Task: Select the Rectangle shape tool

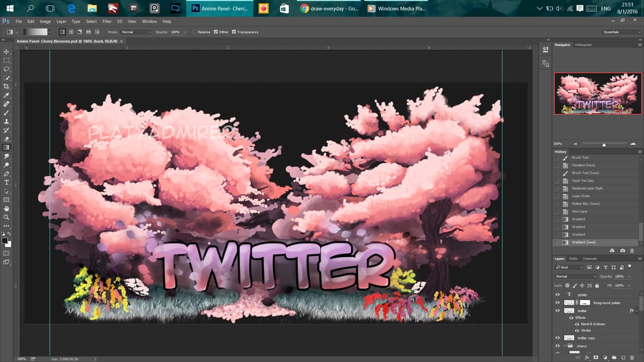Action: click(6, 200)
